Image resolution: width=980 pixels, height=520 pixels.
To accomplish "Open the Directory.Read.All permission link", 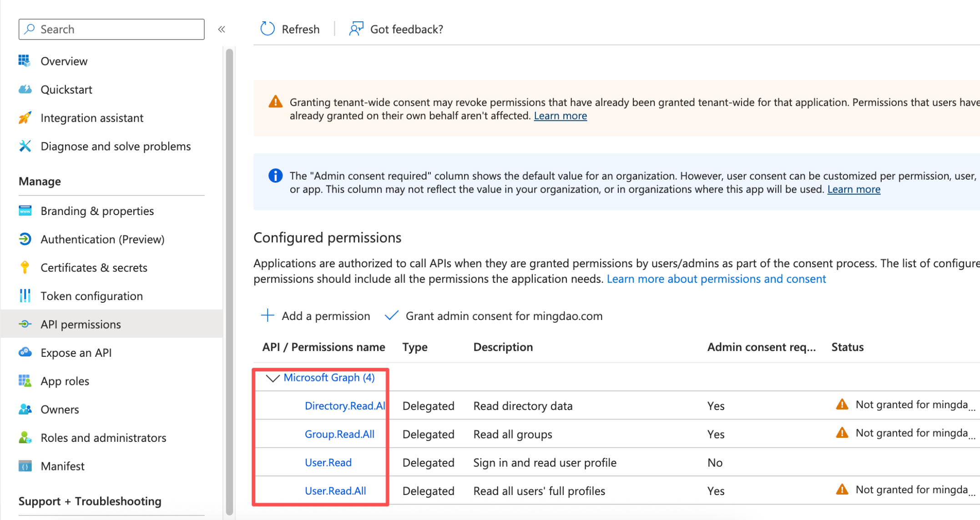I will click(345, 406).
